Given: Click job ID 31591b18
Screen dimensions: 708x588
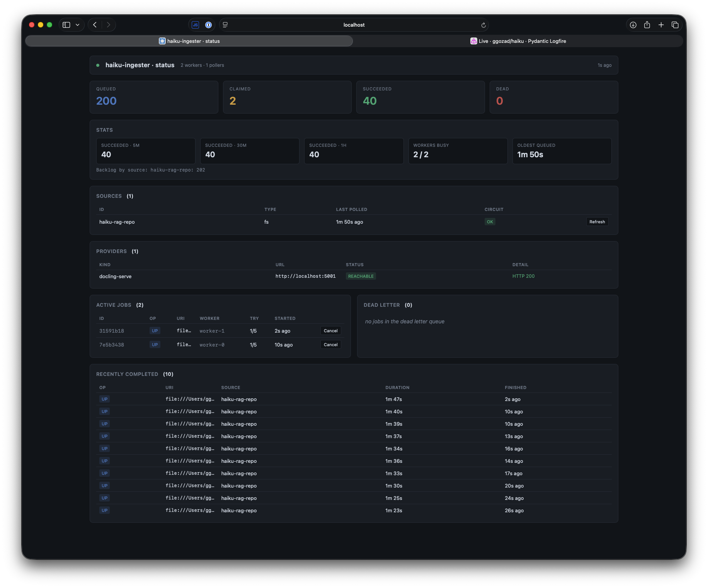Looking at the screenshot, I should pyautogui.click(x=112, y=331).
